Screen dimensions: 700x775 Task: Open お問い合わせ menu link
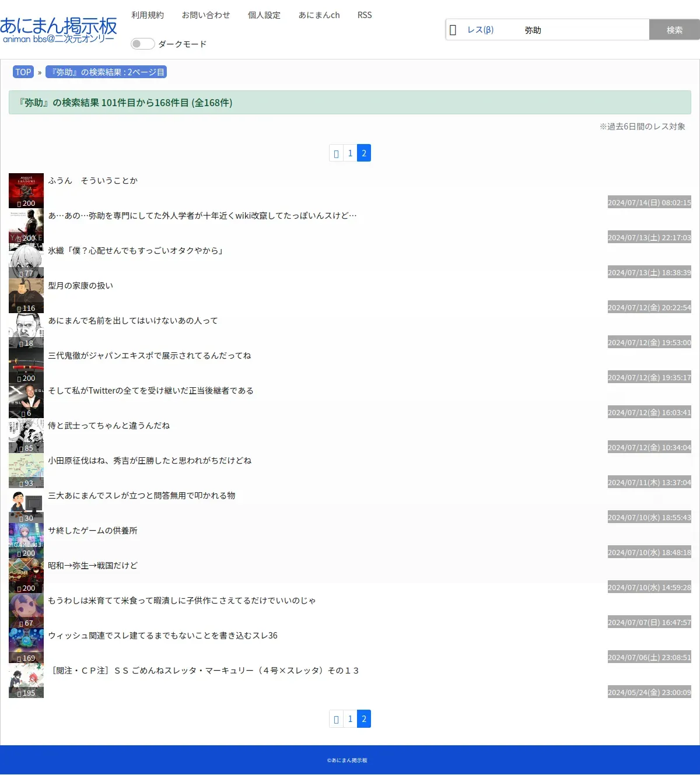click(x=206, y=15)
